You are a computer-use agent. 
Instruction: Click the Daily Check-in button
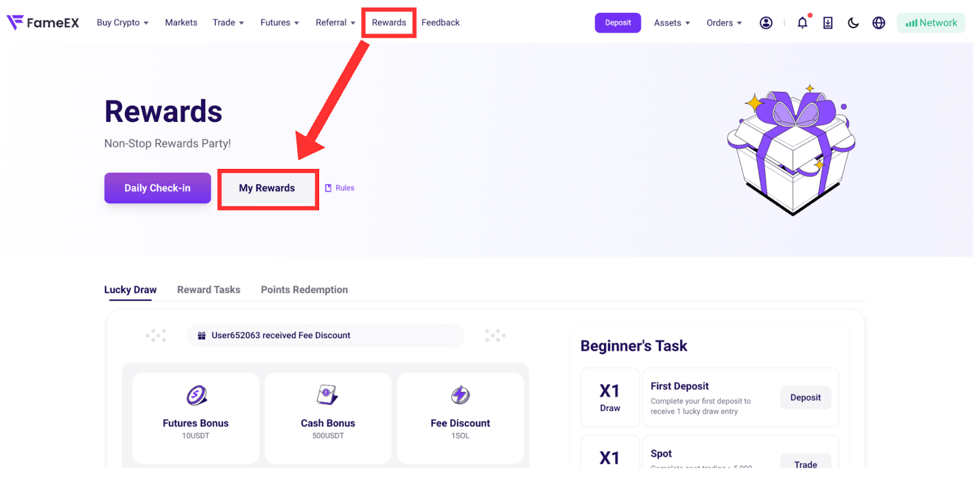157,188
